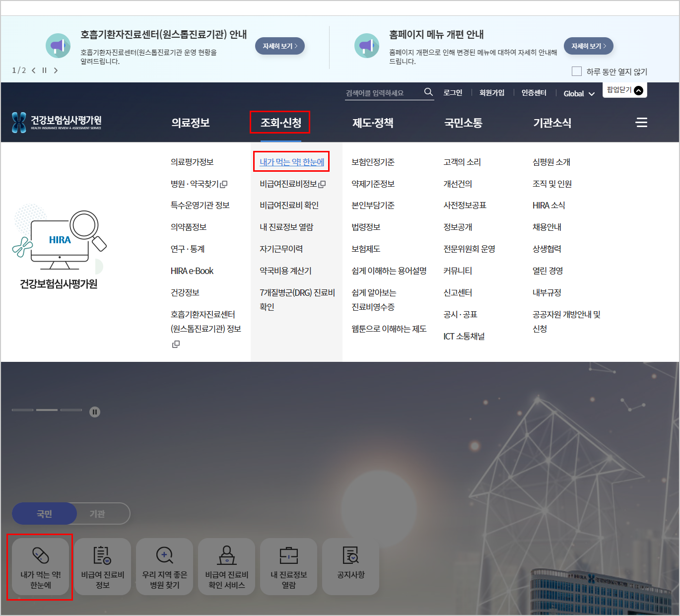
Task: Select the 비급여 진료비 정보 shortcut icon
Action: tap(102, 566)
